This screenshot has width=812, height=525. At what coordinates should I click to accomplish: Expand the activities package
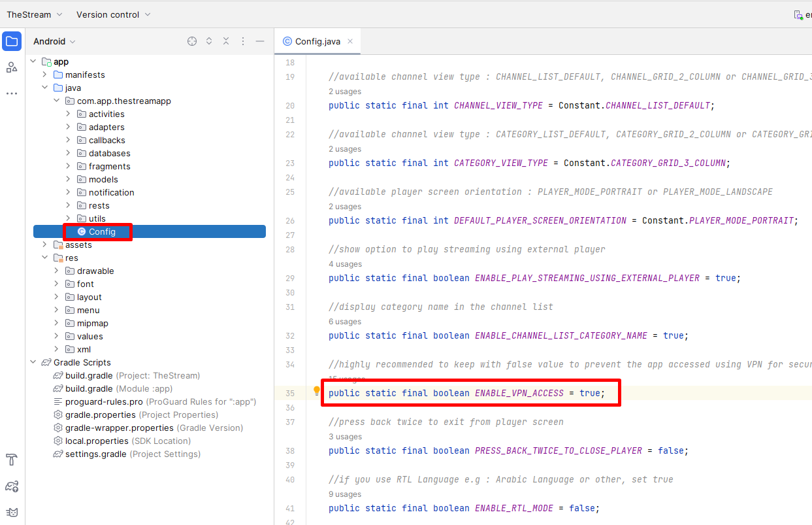pyautogui.click(x=68, y=114)
